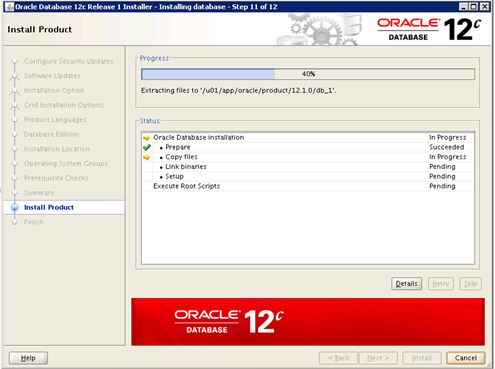Select Install Product step in sidebar

coord(49,207)
